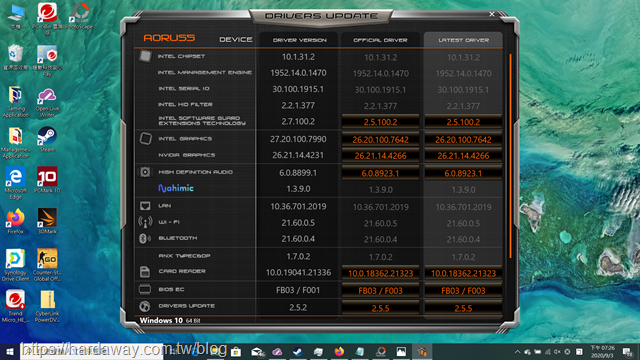Update Drivers Update to latest 2.5.5

(x=463, y=308)
